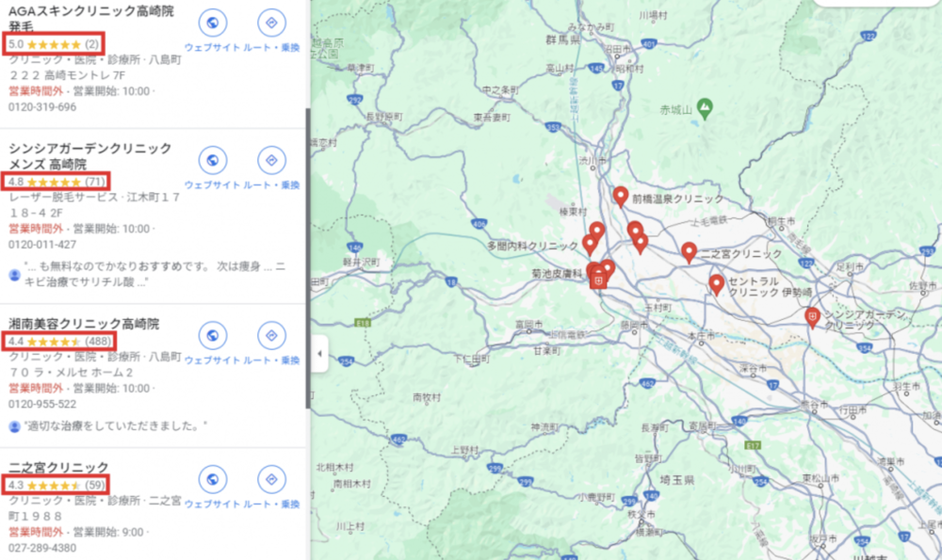Get route to 二之宮クリニック listing
The image size is (942, 560).
point(271,479)
